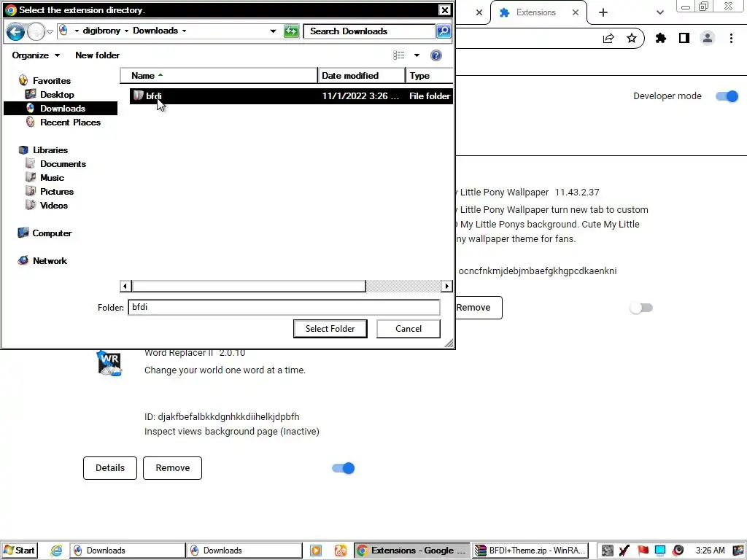Open the address bar history dropdown
Screen dimensions: 747x560
pyautogui.click(x=273, y=31)
